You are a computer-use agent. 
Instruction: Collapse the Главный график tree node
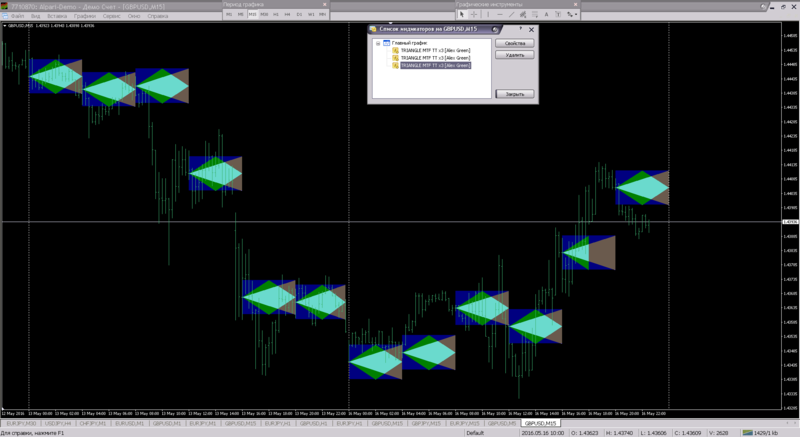pos(378,44)
